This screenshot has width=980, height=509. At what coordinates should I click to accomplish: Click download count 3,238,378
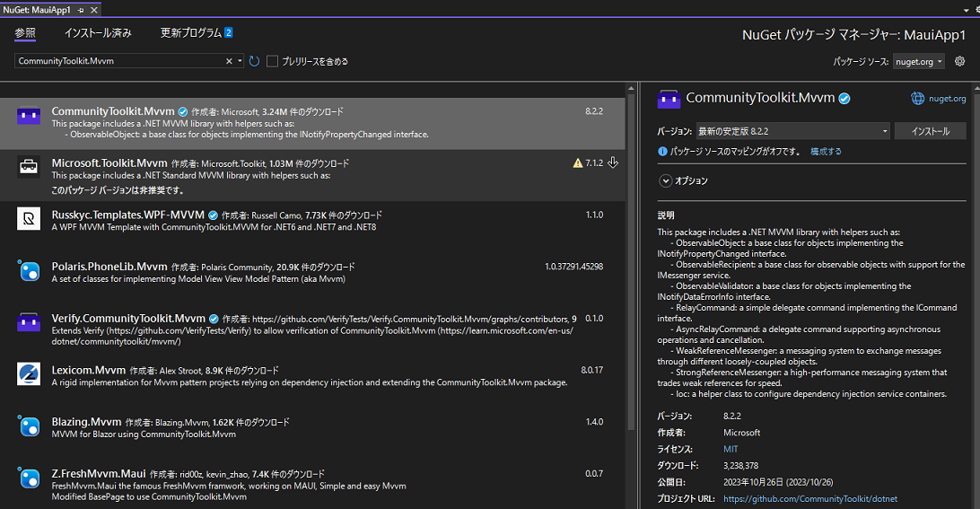click(x=740, y=466)
